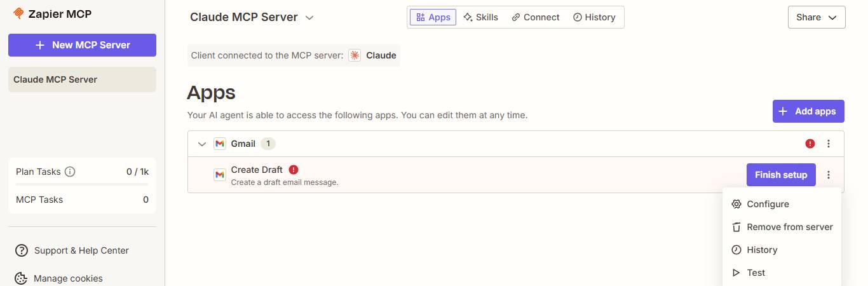Click the Claude client icon
The height and width of the screenshot is (286, 868).
tap(355, 55)
